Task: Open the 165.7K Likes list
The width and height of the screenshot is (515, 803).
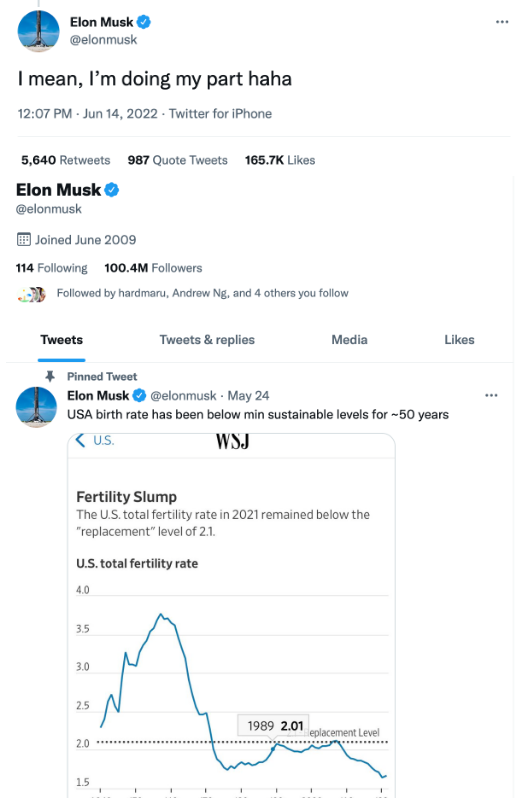Action: (x=280, y=160)
